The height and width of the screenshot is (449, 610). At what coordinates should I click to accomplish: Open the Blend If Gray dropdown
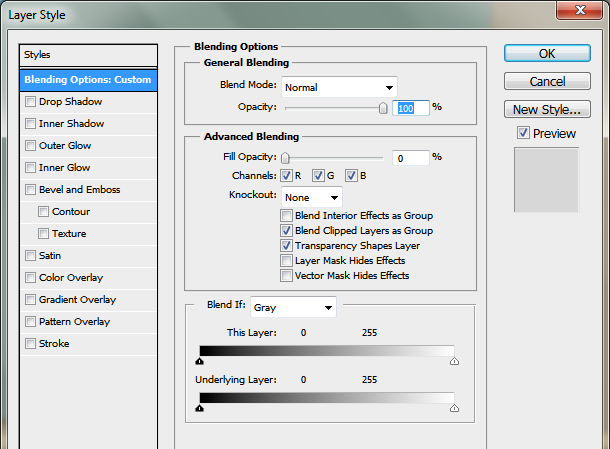[293, 307]
